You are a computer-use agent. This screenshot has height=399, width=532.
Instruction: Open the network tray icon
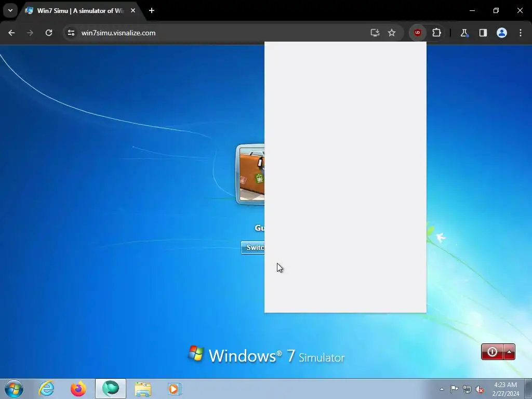click(x=467, y=389)
